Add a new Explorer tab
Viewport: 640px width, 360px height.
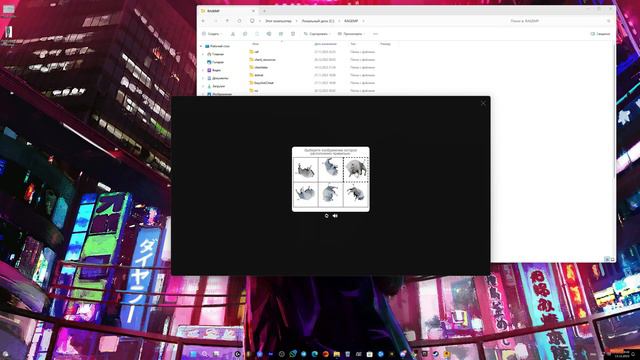[x=264, y=11]
